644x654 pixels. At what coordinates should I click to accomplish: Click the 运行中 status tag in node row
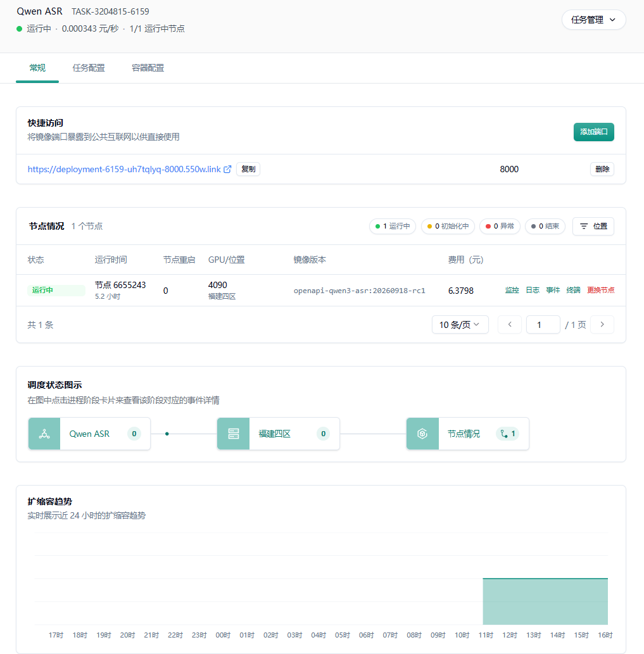click(56, 291)
